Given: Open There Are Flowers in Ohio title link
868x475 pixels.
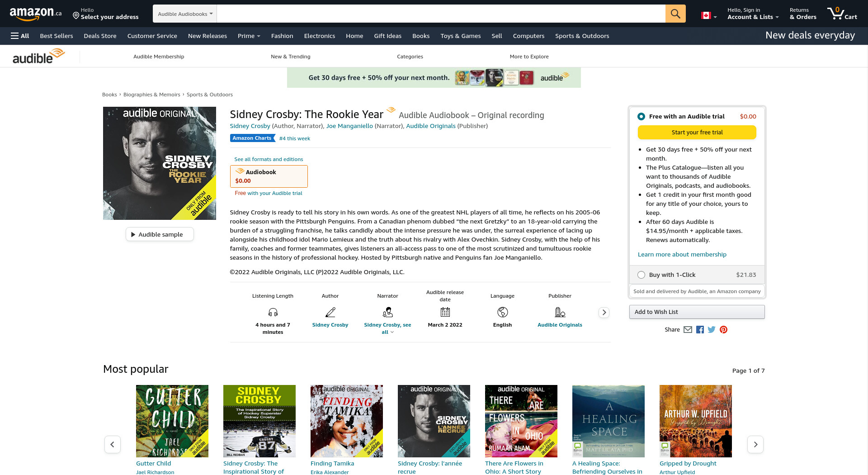Looking at the screenshot, I should pyautogui.click(x=514, y=467).
